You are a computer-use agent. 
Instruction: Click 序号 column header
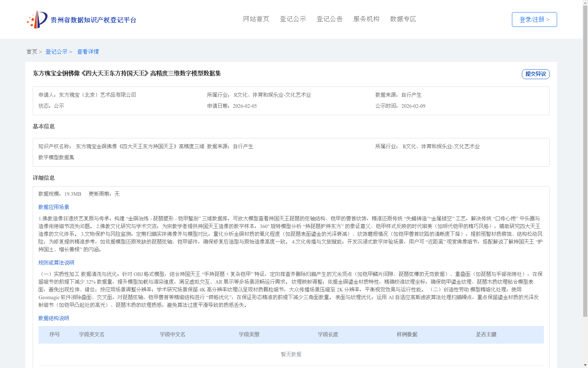55,335
